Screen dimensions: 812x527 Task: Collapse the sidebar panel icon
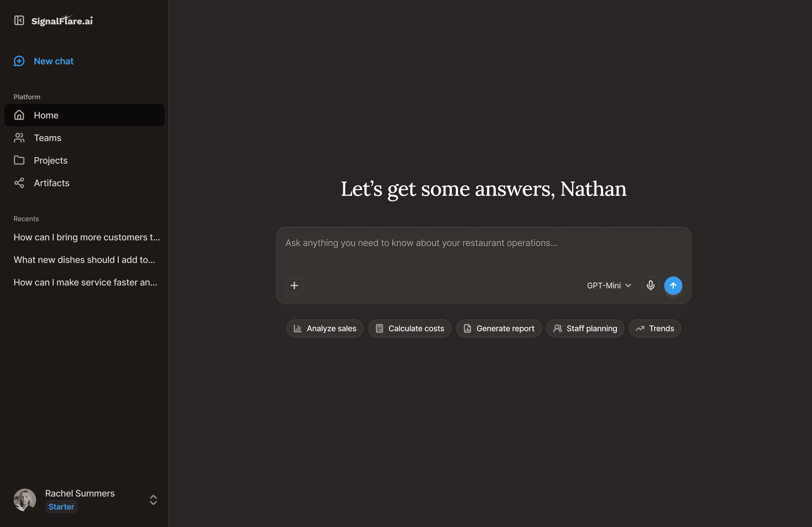(x=19, y=21)
